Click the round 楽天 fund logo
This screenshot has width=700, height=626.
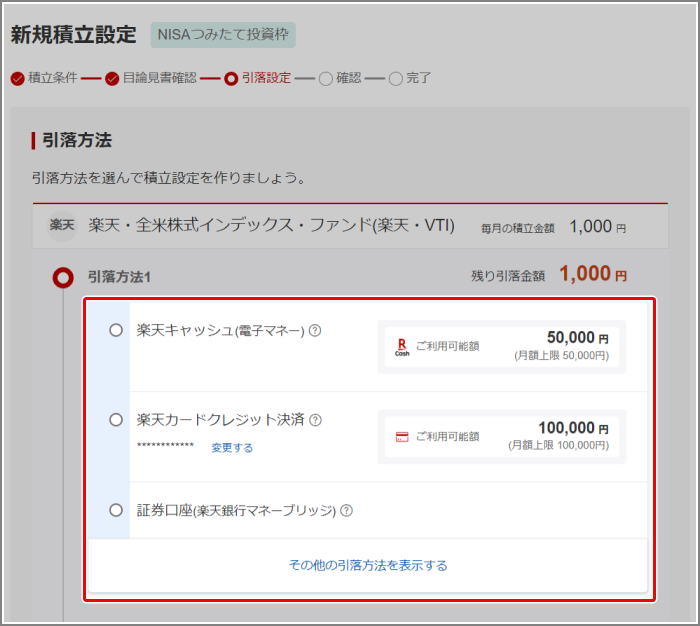click(62, 225)
